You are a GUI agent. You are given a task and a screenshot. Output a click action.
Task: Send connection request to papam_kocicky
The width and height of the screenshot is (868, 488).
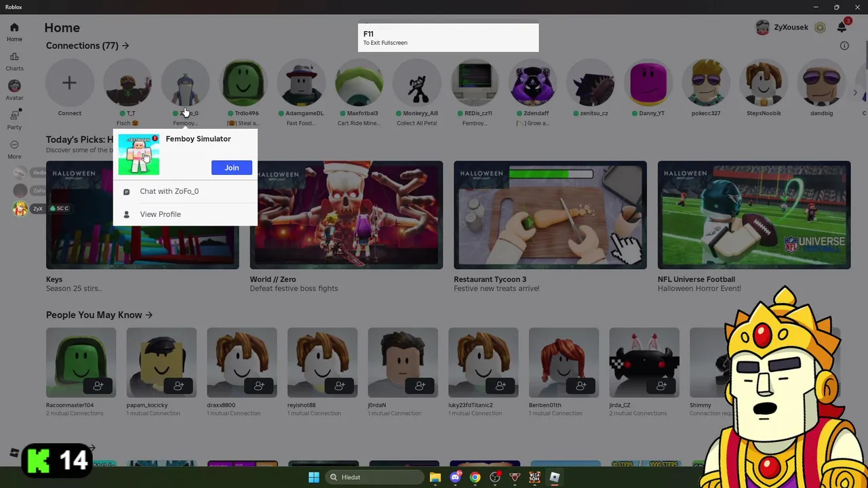[179, 386]
